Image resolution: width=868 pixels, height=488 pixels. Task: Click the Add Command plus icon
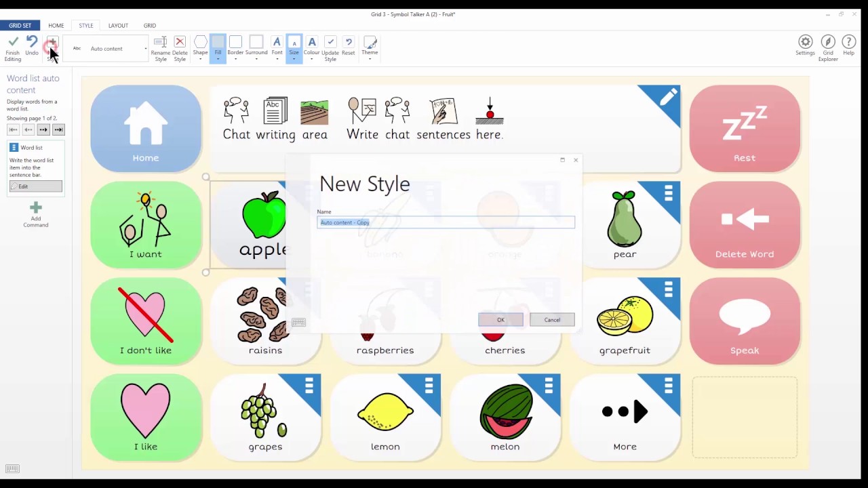click(x=36, y=207)
